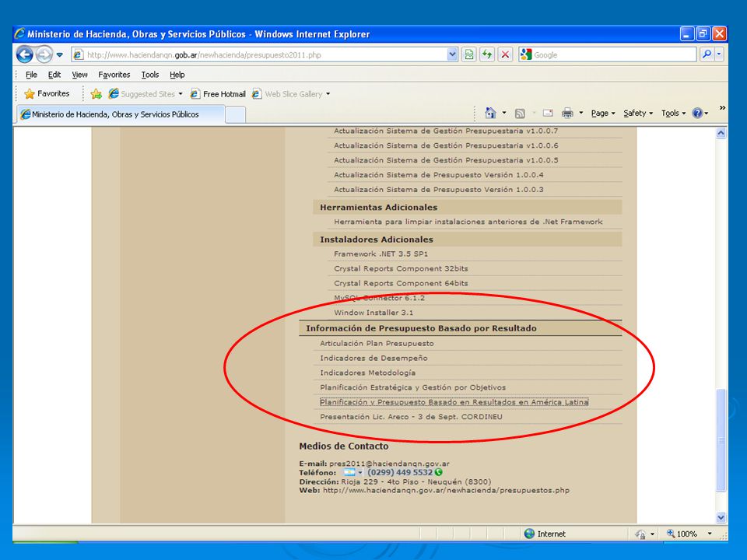Open Indicadores de Desempeño link
The width and height of the screenshot is (747, 560).
(373, 358)
